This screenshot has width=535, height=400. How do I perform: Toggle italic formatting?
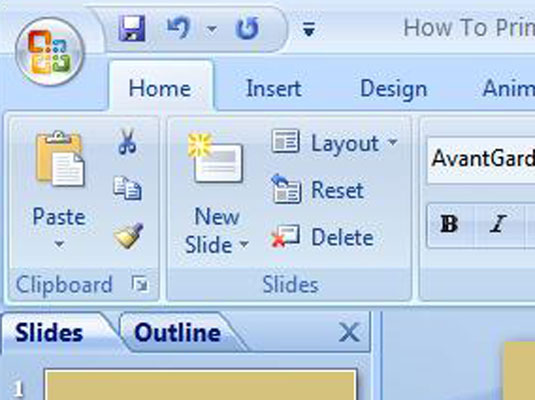pos(498,224)
